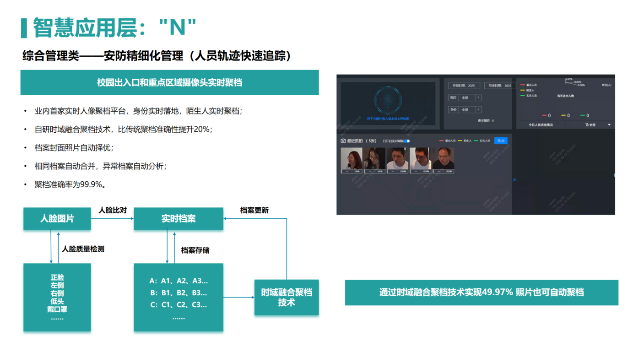Click the 将下方图片拖入或本地上传检索 upload link

(x=388, y=118)
